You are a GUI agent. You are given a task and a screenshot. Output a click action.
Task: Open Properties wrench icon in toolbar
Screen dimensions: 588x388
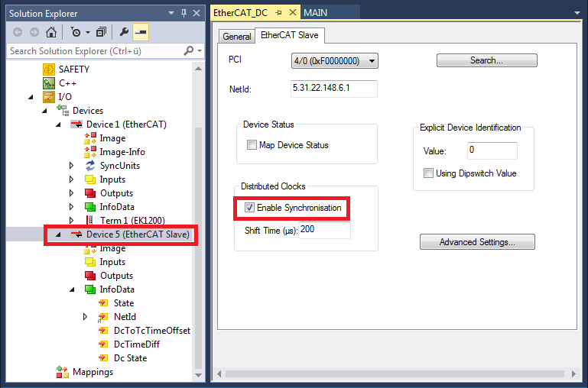[x=124, y=32]
